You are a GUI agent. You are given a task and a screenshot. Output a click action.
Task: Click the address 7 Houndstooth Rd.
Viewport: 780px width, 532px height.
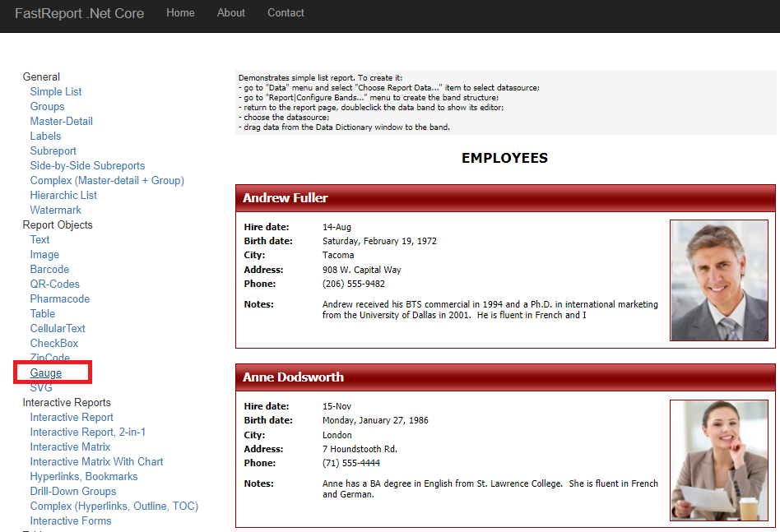pos(360,449)
